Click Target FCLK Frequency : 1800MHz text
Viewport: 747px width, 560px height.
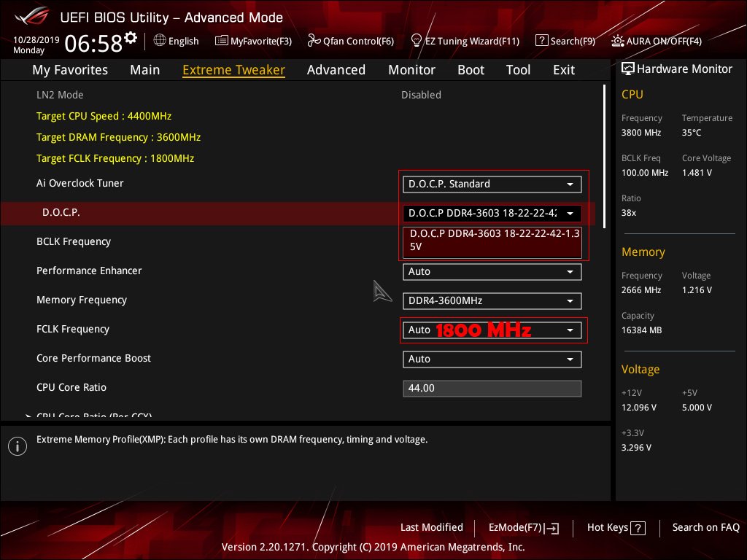(x=115, y=158)
